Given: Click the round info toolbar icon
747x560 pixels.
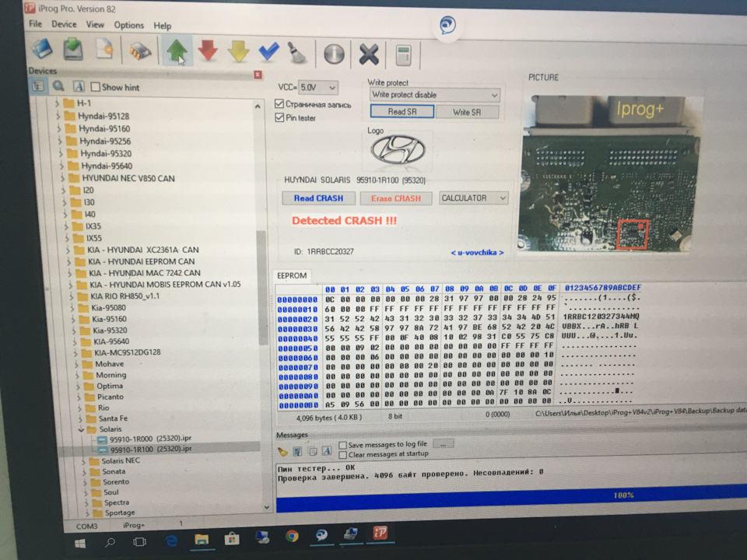Looking at the screenshot, I should pyautogui.click(x=334, y=54).
